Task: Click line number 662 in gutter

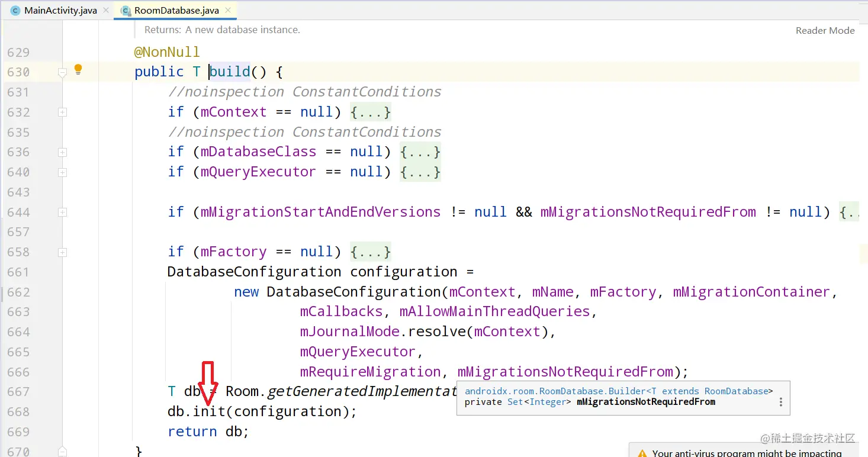Action: tap(18, 292)
